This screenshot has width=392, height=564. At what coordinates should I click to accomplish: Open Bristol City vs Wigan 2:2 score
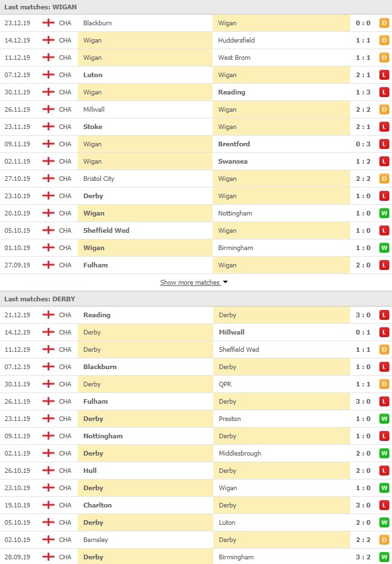(363, 179)
